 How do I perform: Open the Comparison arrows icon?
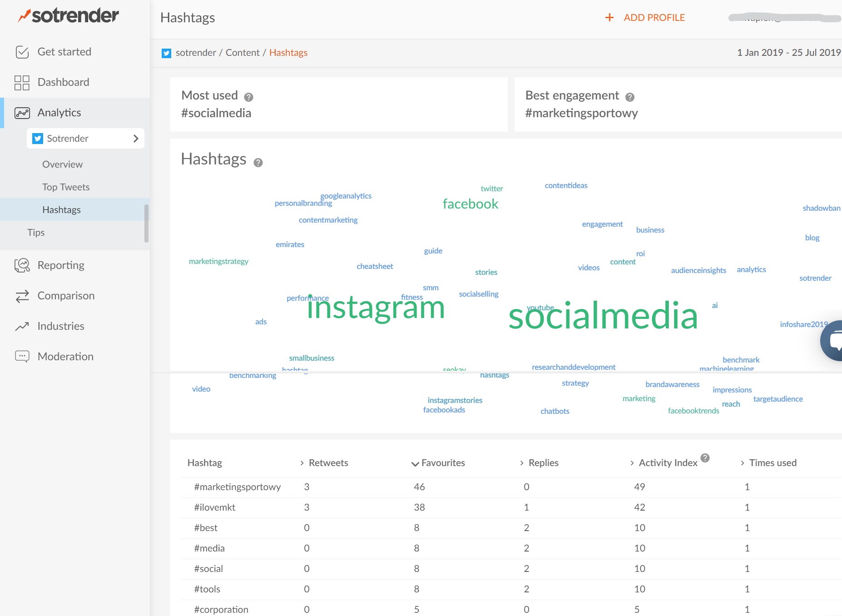[x=22, y=296]
